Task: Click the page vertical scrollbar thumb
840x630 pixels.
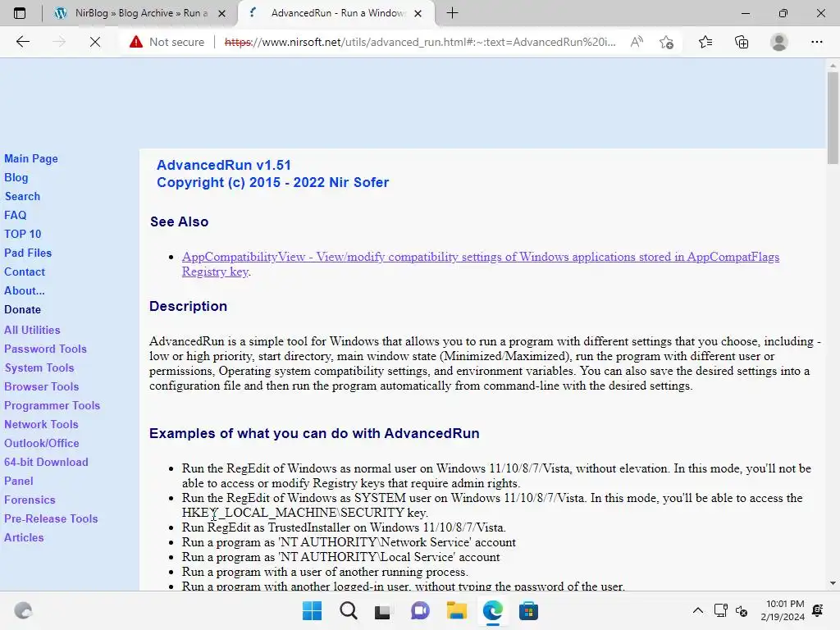Action: (833, 118)
